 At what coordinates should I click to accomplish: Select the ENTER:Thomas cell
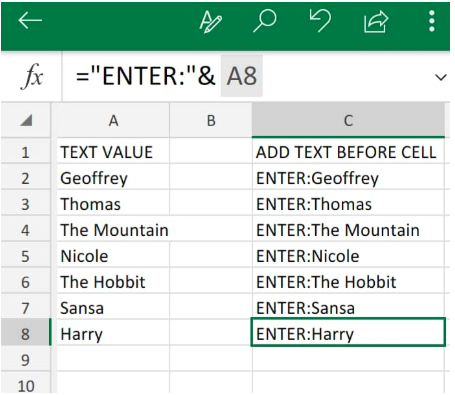point(348,204)
